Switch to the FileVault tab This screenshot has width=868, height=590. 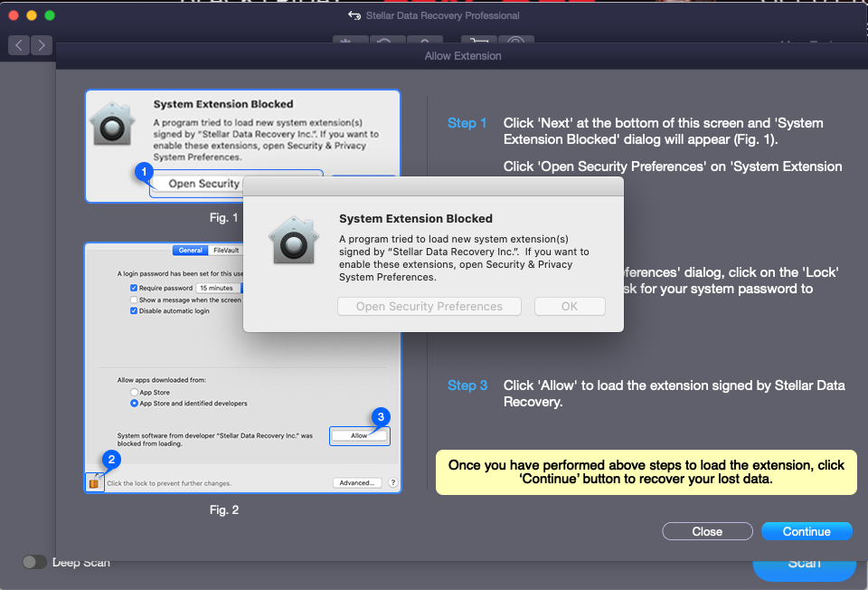coord(226,250)
